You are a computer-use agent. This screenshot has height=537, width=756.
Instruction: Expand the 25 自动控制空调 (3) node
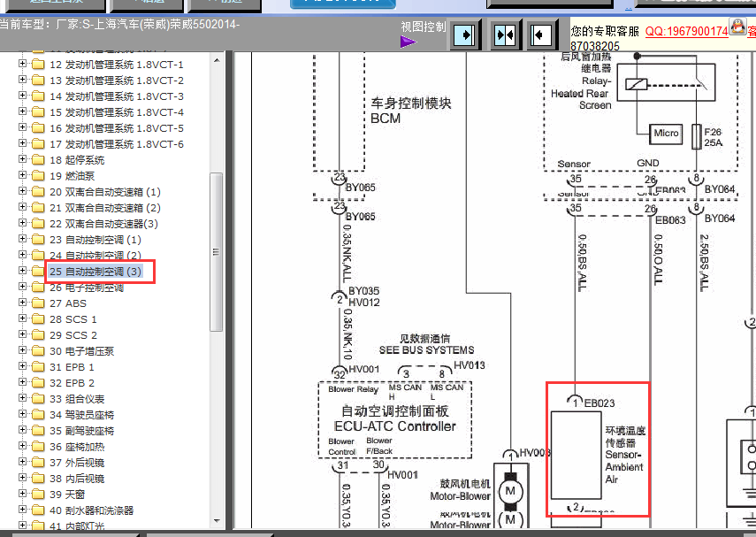(23, 272)
